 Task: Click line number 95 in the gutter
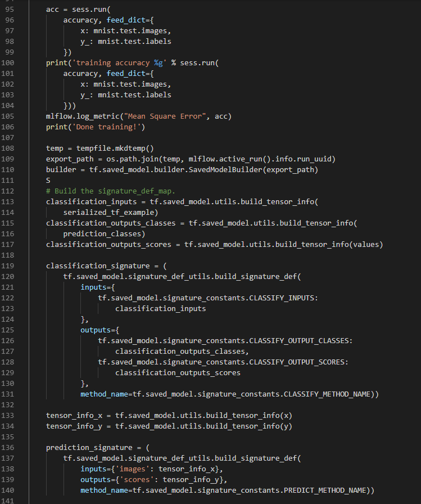[x=10, y=10]
